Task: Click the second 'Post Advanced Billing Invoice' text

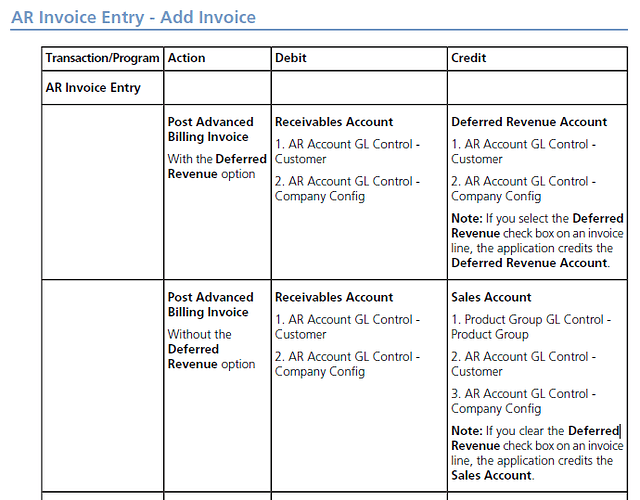Action: pyautogui.click(x=211, y=304)
